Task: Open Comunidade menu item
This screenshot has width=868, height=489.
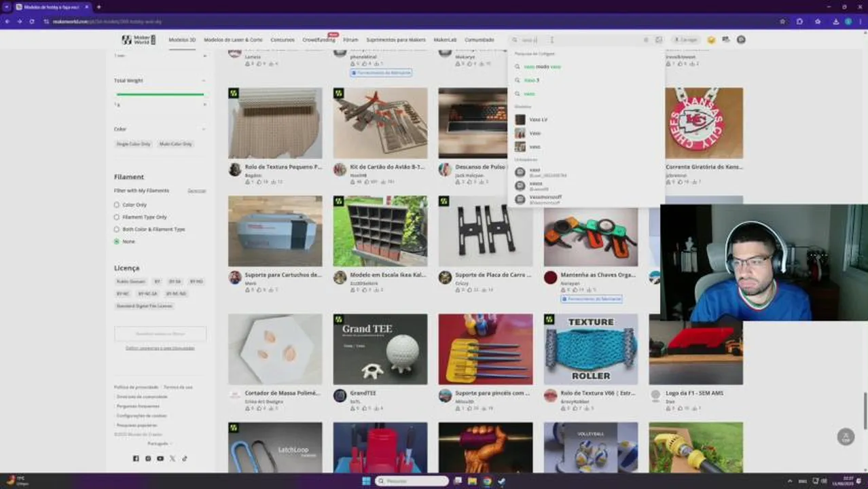Action: 480,40
